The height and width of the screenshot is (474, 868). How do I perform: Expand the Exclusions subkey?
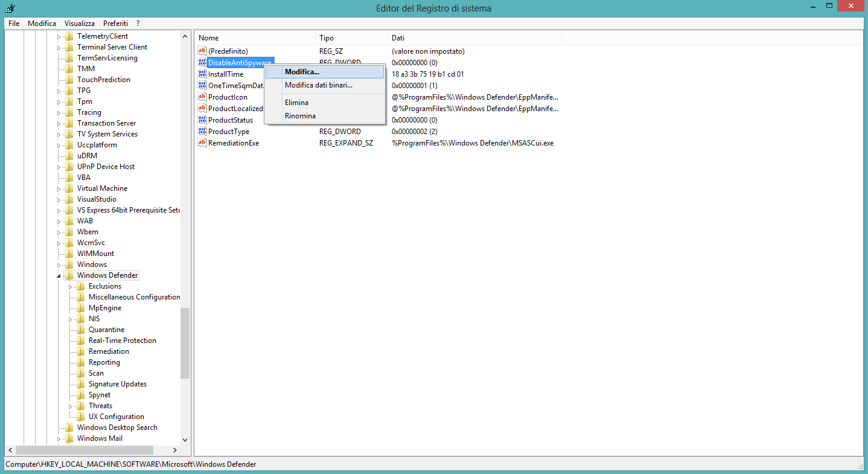[x=71, y=286]
